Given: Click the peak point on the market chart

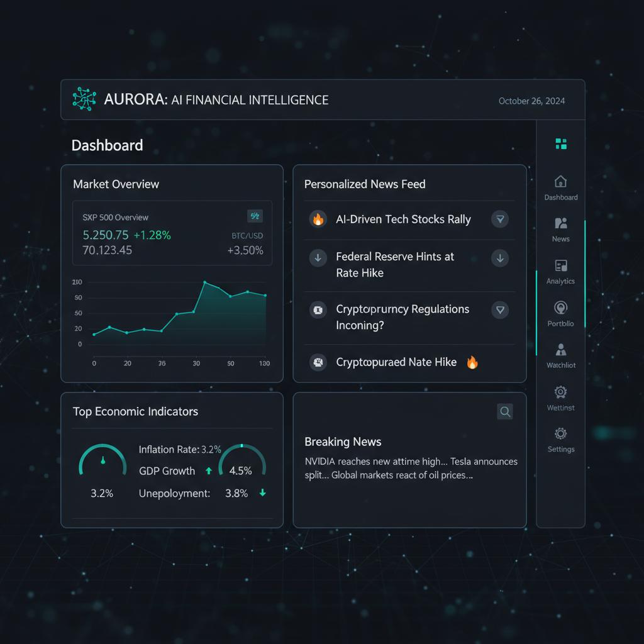Looking at the screenshot, I should (x=204, y=282).
